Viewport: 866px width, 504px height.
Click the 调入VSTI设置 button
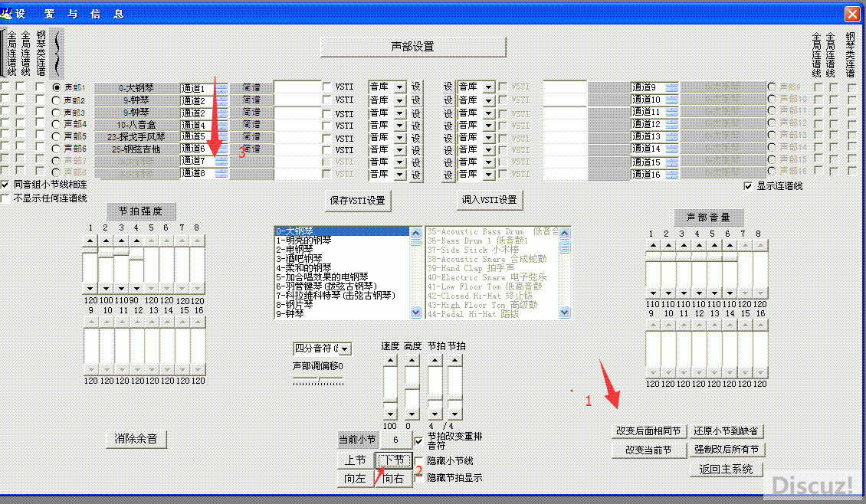tap(490, 200)
